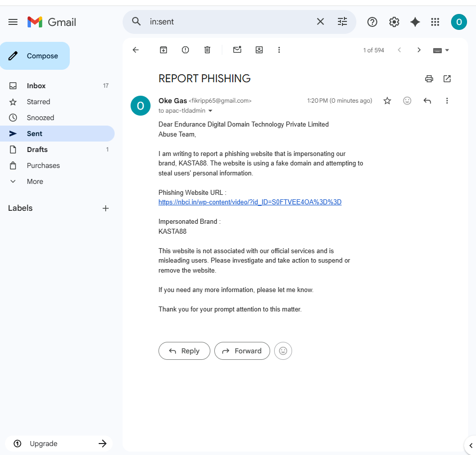Image resolution: width=476 pixels, height=455 pixels.
Task: Go to the newer conversation arrow
Action: tap(400, 50)
